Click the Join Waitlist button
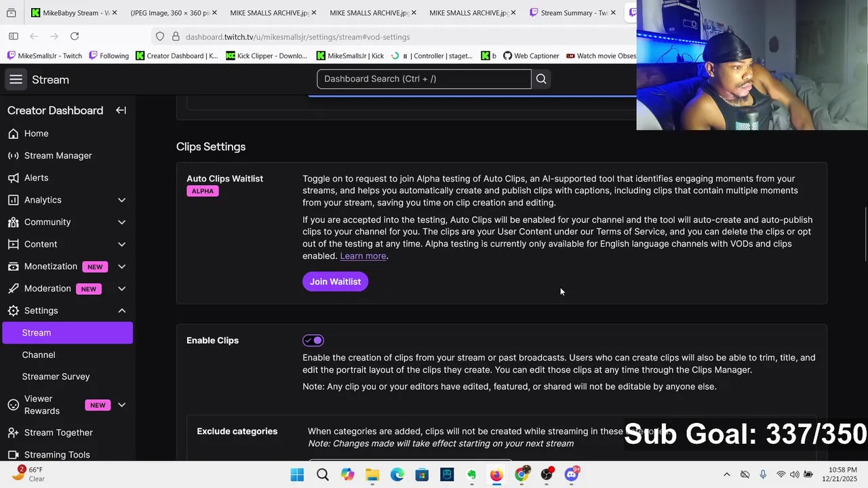The width and height of the screenshot is (868, 488). 335,281
